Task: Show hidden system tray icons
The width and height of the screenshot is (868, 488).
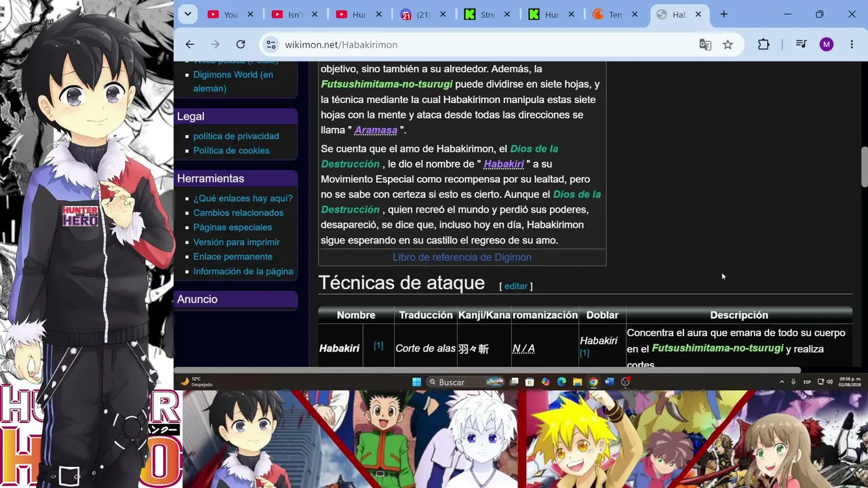Action: coord(782,382)
